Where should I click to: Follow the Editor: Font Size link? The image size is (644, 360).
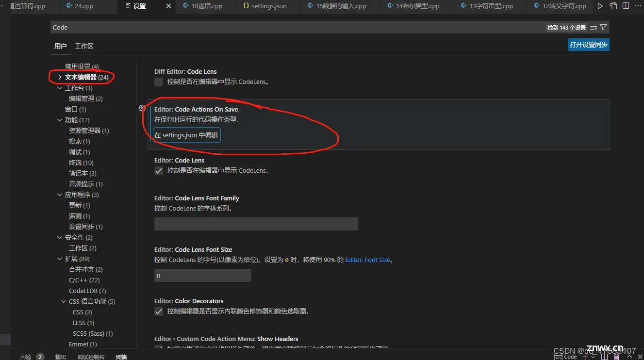point(367,260)
